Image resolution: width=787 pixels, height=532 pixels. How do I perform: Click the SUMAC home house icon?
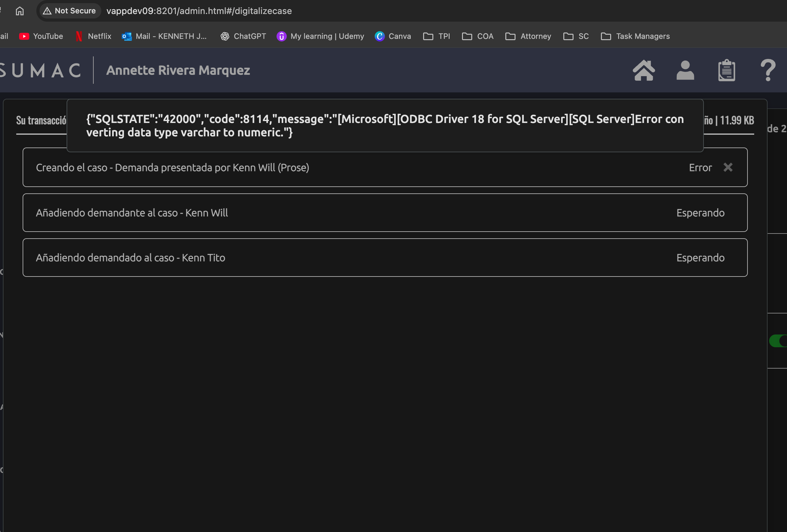[643, 70]
